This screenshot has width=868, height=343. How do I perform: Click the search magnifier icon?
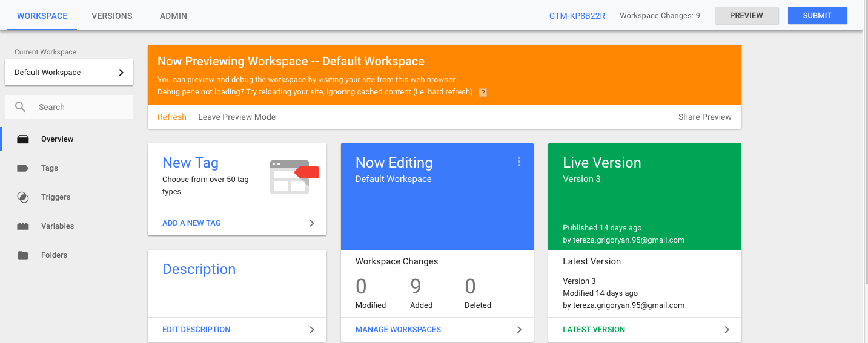tap(21, 107)
